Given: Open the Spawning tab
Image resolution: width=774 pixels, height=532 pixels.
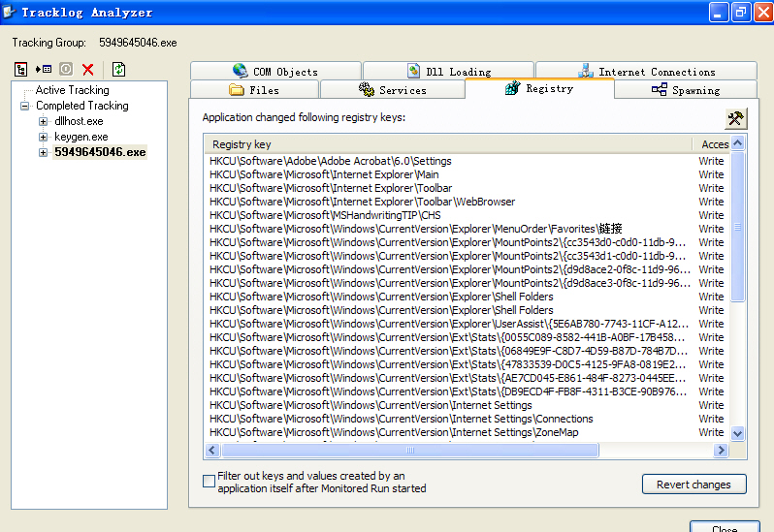Looking at the screenshot, I should [x=686, y=90].
